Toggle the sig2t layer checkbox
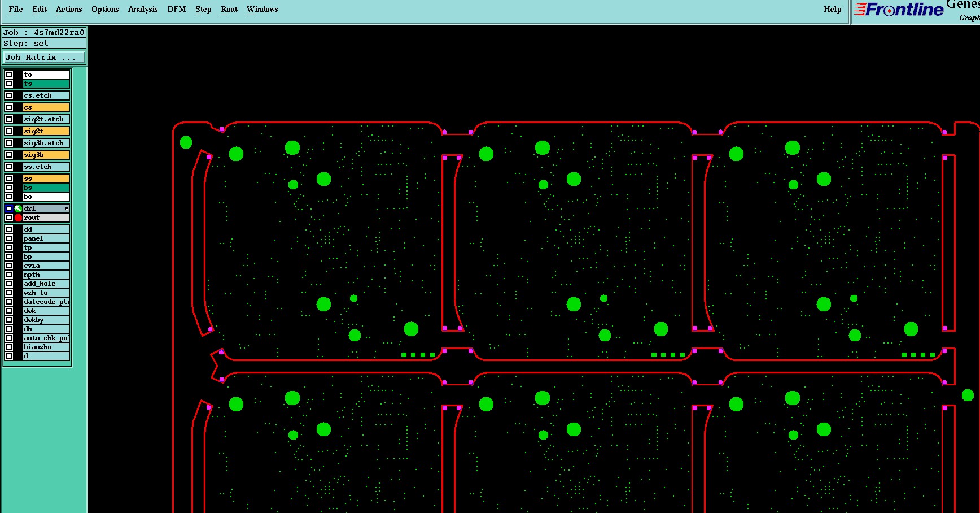Image resolution: width=980 pixels, height=513 pixels. click(9, 131)
